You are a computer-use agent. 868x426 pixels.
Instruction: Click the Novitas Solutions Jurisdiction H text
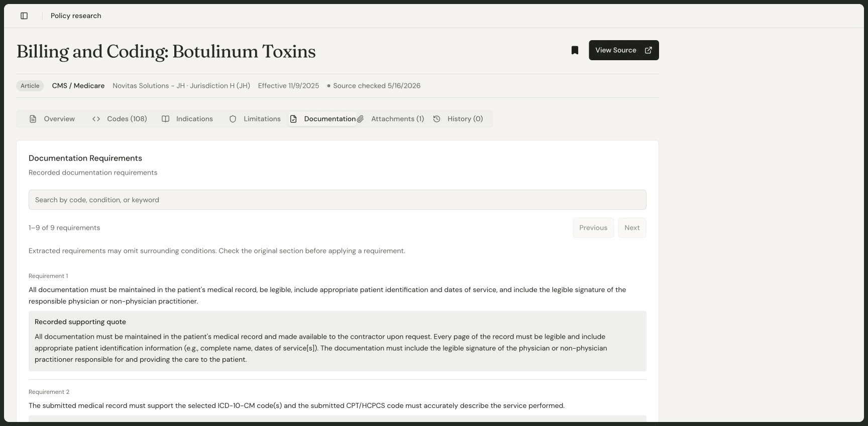(181, 86)
